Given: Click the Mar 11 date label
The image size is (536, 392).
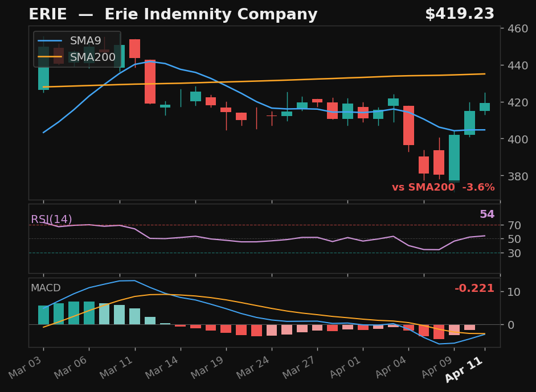Looking at the screenshot, I should [117, 367].
